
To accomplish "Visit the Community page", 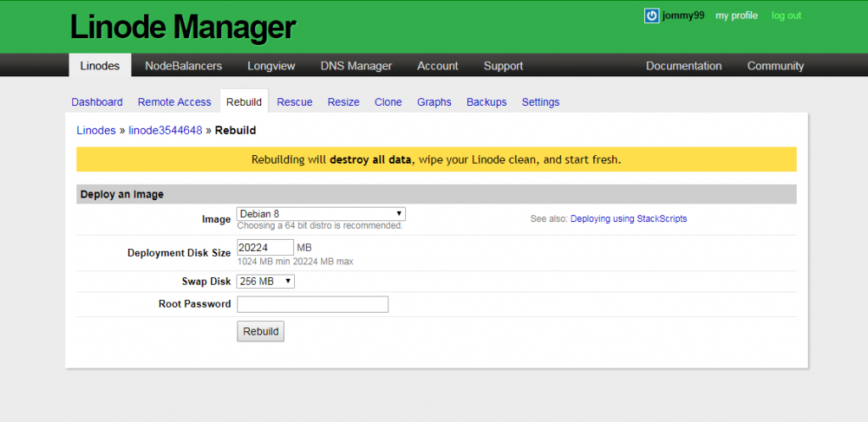I will coord(775,66).
